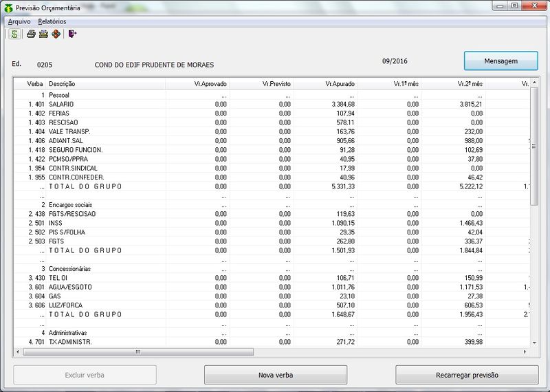This screenshot has width=550, height=392.
Task: Open the Relatórios menu
Action: [52, 21]
